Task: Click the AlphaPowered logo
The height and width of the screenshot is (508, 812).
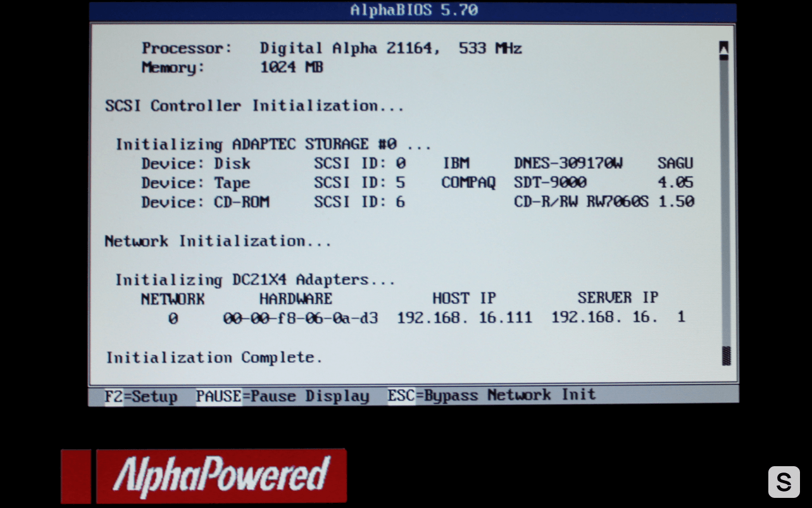Action: pyautogui.click(x=221, y=476)
